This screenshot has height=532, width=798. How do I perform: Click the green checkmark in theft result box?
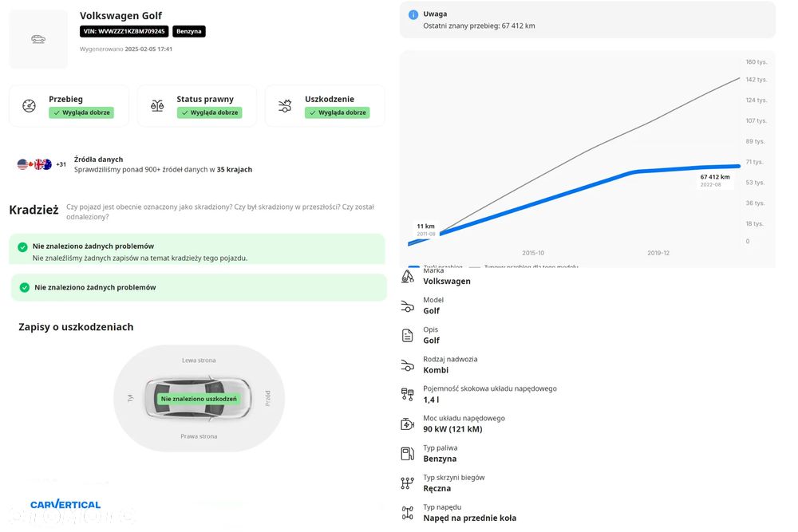[x=22, y=246]
